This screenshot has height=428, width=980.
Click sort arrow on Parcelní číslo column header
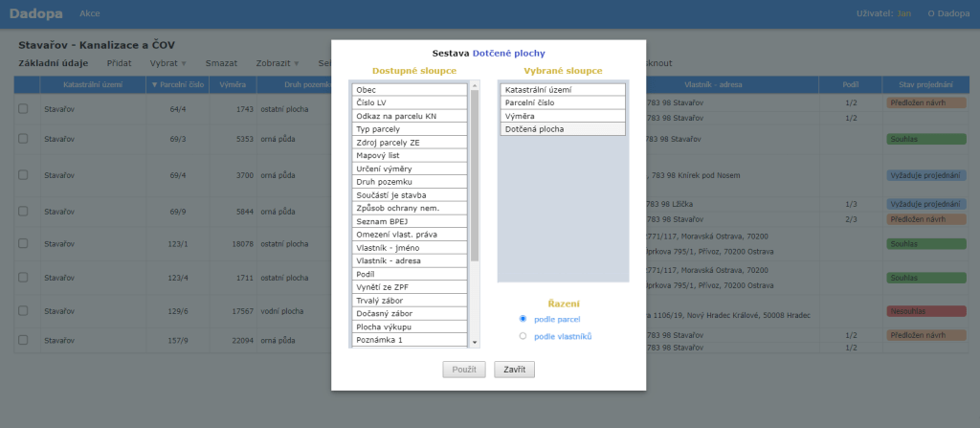tap(155, 85)
